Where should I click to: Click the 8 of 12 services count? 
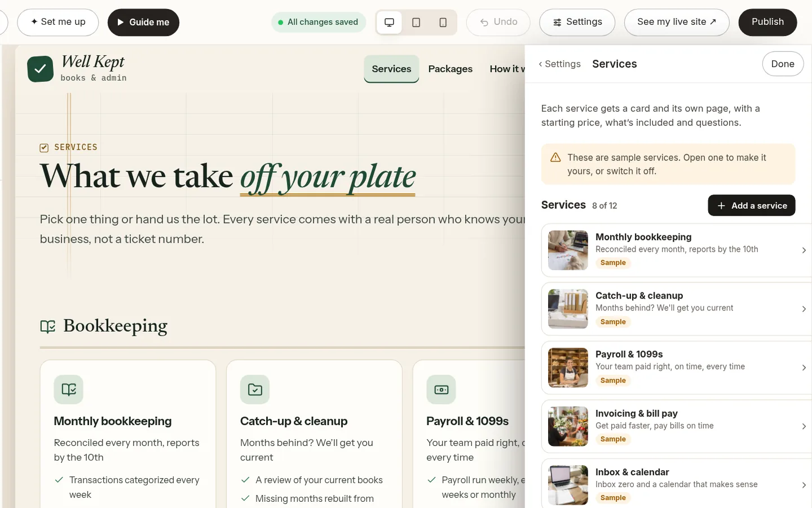(604, 206)
